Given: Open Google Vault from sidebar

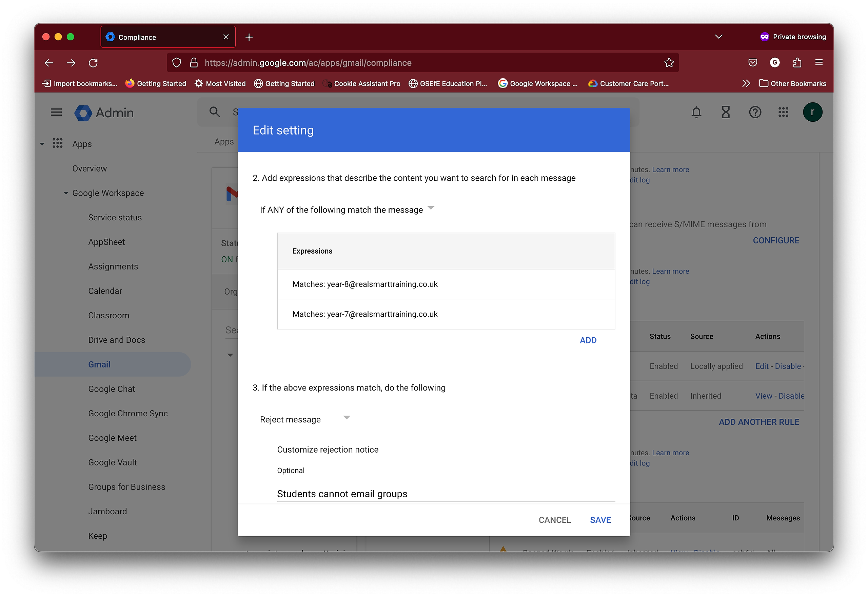Looking at the screenshot, I should (112, 462).
